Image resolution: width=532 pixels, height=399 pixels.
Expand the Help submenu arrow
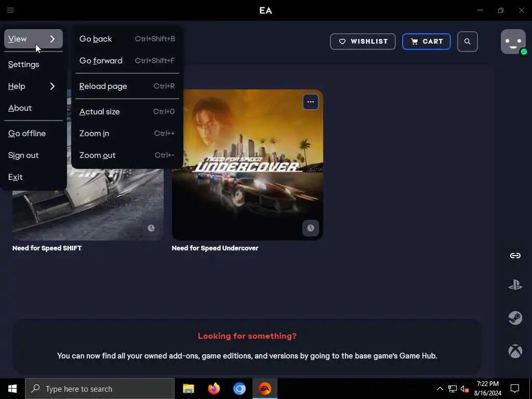click(x=52, y=86)
